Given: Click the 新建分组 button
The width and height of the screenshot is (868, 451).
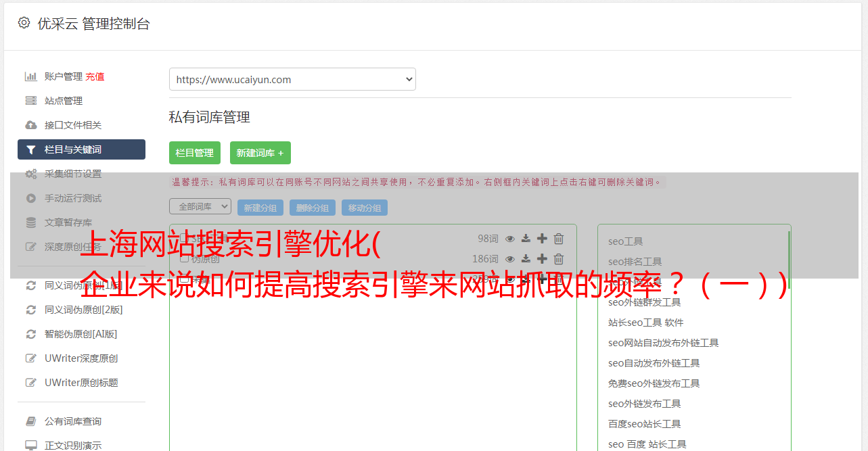Looking at the screenshot, I should pos(260,208).
